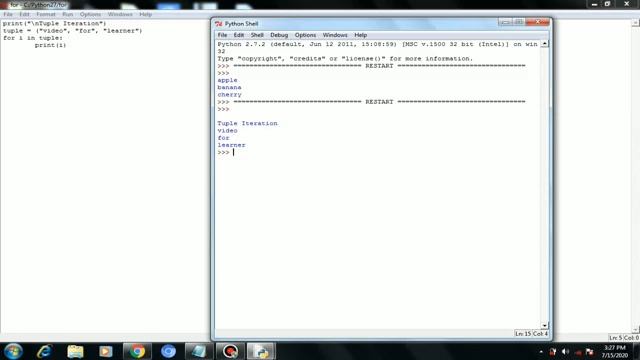
Task: Open File menu in Python Shell
Action: click(x=222, y=35)
